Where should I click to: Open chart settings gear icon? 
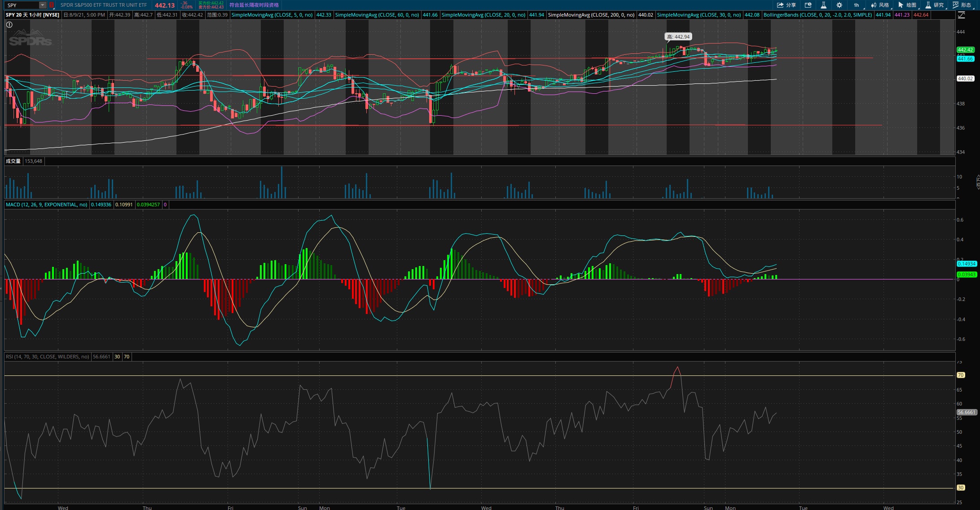tap(839, 5)
